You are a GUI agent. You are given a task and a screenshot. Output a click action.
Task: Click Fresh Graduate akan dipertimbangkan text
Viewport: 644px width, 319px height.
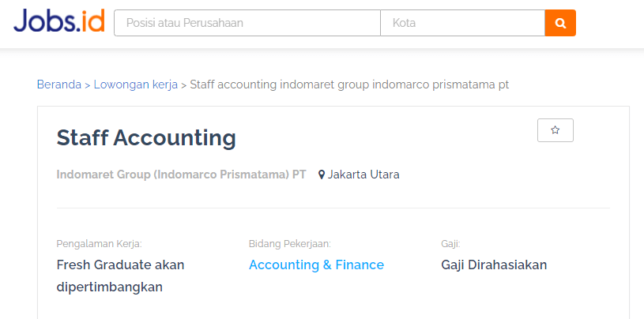tap(120, 276)
